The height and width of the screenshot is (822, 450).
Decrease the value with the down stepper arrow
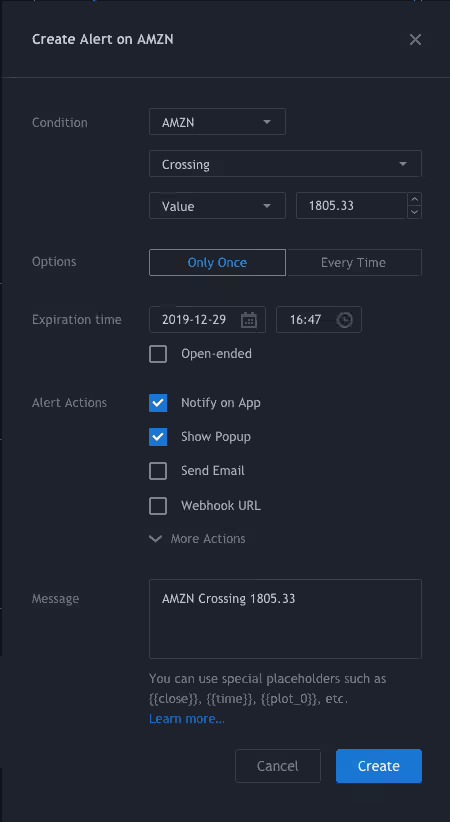point(414,212)
